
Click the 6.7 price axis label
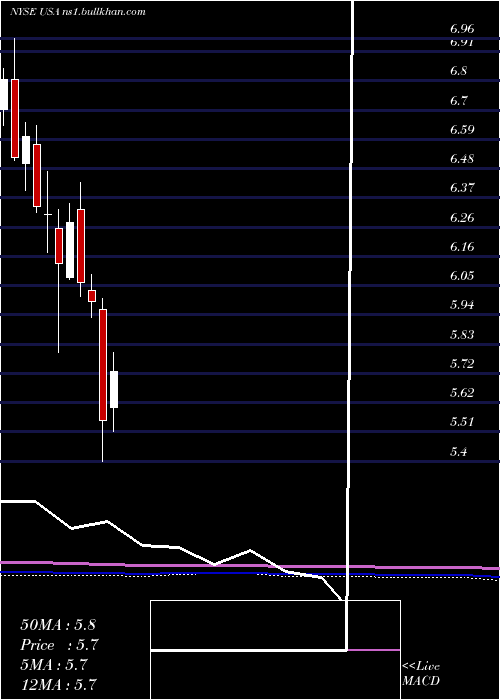tap(458, 100)
